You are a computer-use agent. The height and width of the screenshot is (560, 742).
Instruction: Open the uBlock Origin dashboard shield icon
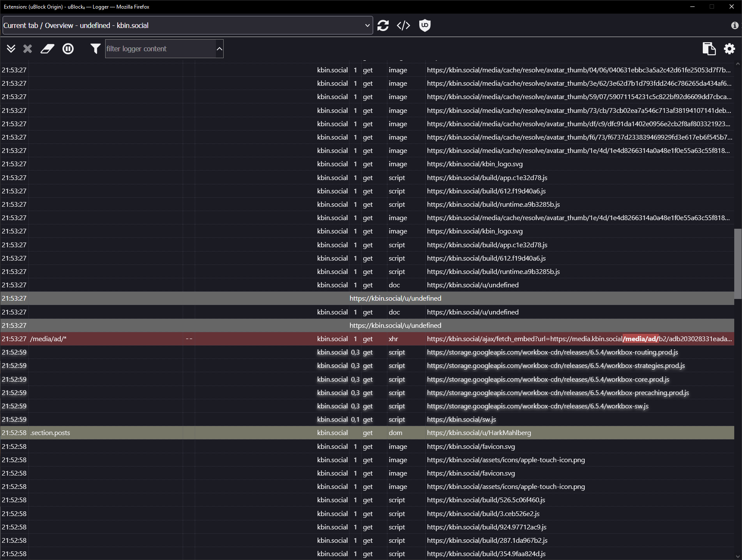pos(424,25)
